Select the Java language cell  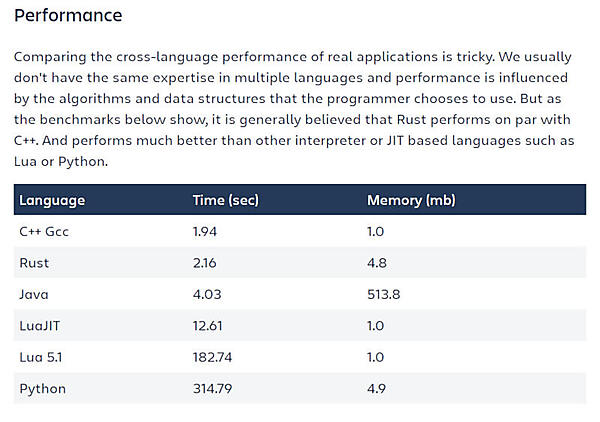coord(34,294)
